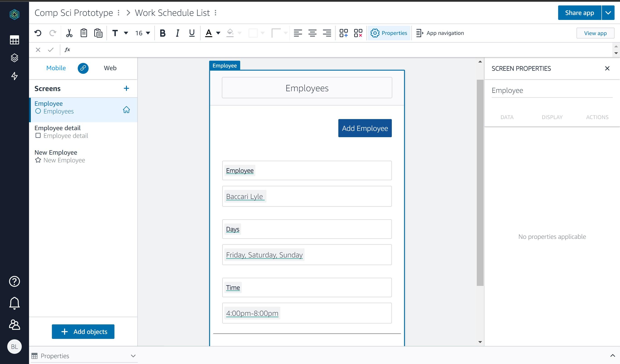Open the Builder layers icon in sidebar
The image size is (620, 364).
click(x=14, y=58)
